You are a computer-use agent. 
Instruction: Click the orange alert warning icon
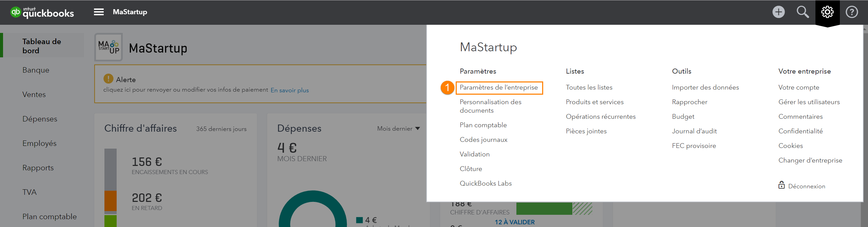click(108, 79)
